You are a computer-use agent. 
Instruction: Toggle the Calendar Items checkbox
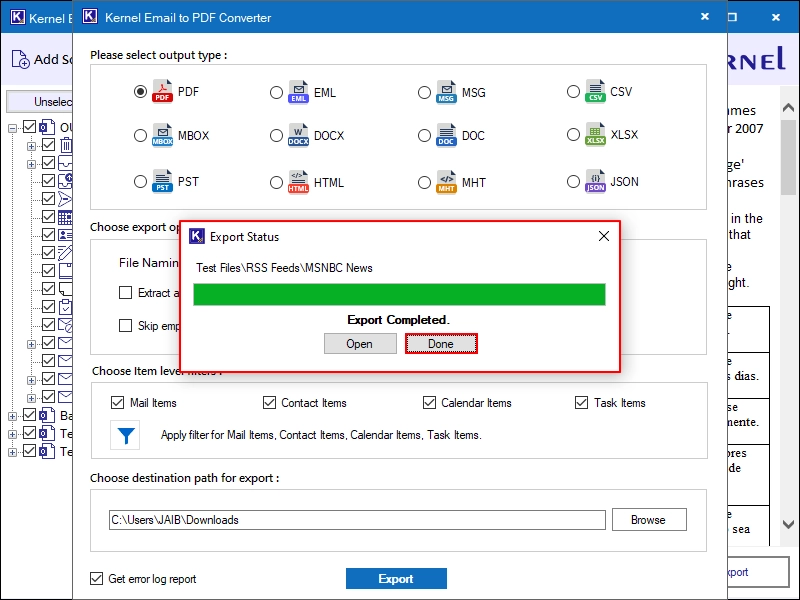(429, 403)
